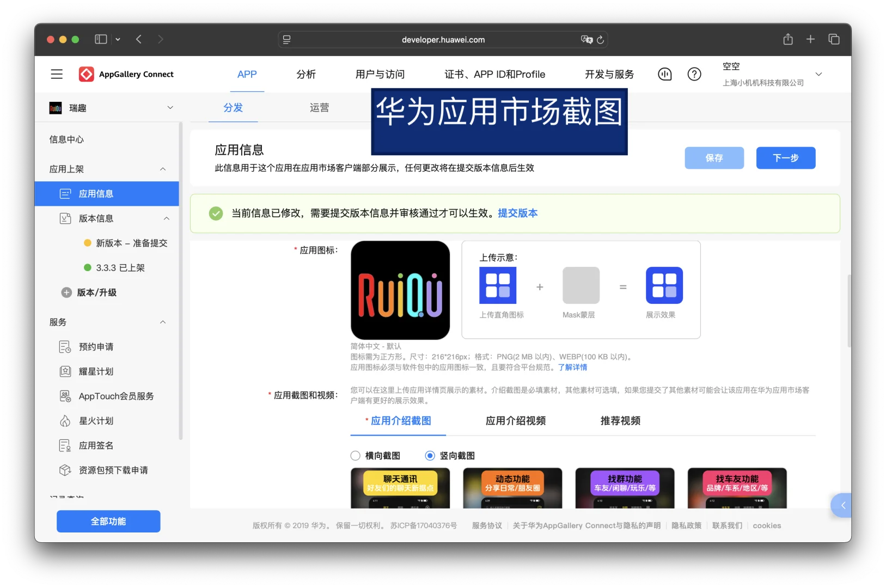Click the RuiQu app icon image
This screenshot has width=886, height=588.
(400, 290)
